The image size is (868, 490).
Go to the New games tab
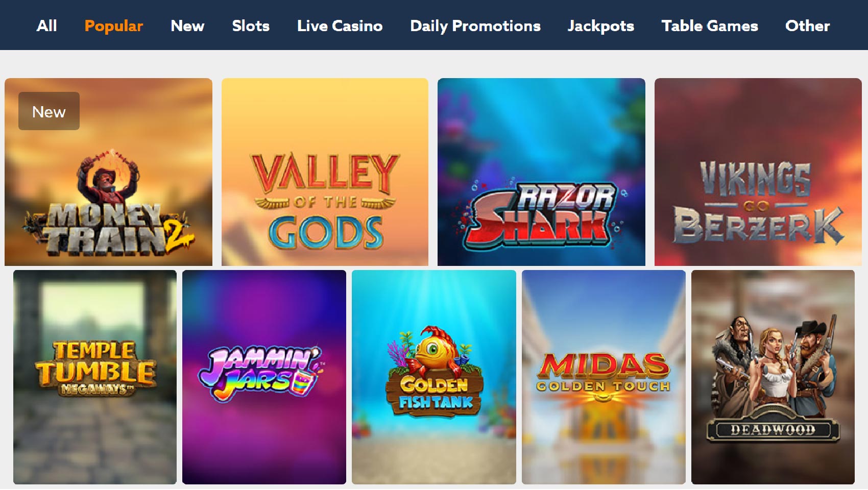187,26
